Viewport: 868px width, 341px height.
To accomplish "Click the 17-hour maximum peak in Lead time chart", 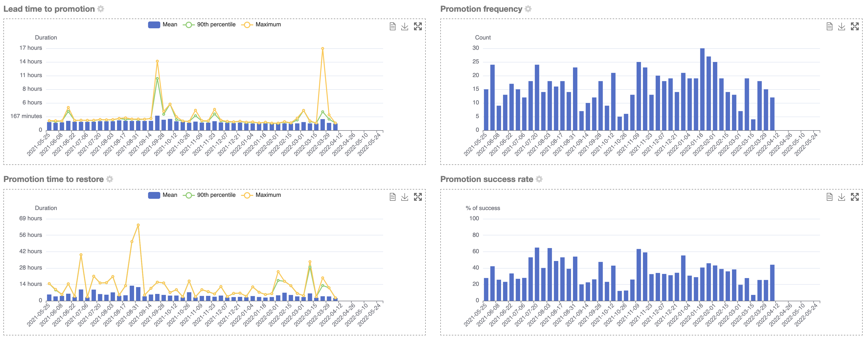I will coord(323,49).
